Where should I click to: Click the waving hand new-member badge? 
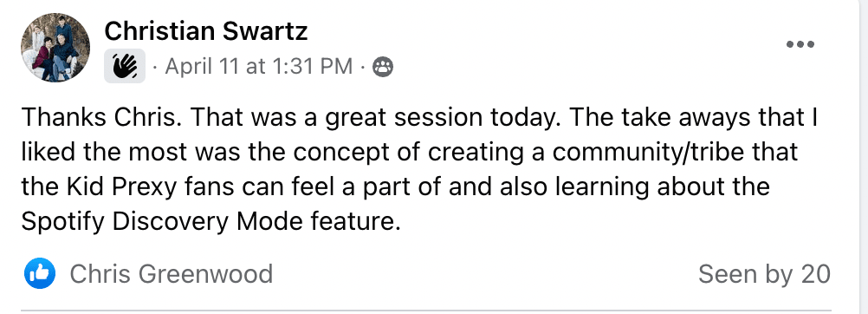(125, 66)
